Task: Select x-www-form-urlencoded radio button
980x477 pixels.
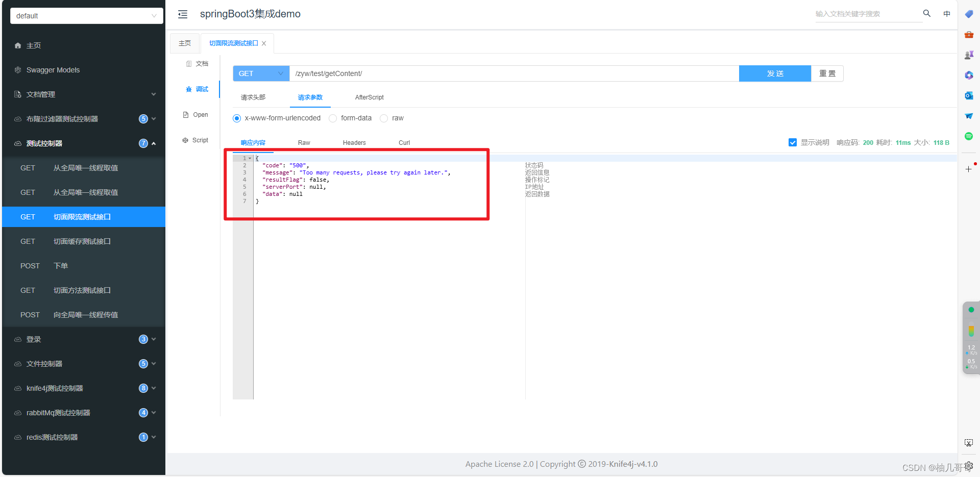Action: [237, 118]
